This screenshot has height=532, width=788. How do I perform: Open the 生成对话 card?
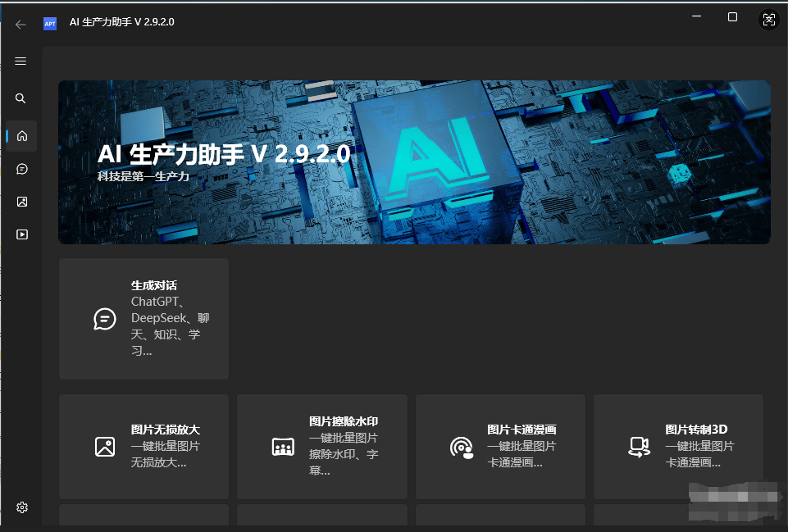point(143,319)
